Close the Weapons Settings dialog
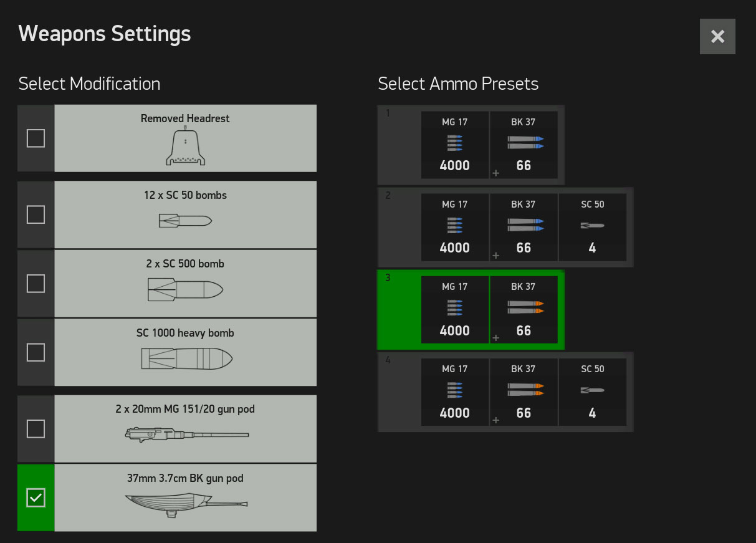 pos(717,37)
